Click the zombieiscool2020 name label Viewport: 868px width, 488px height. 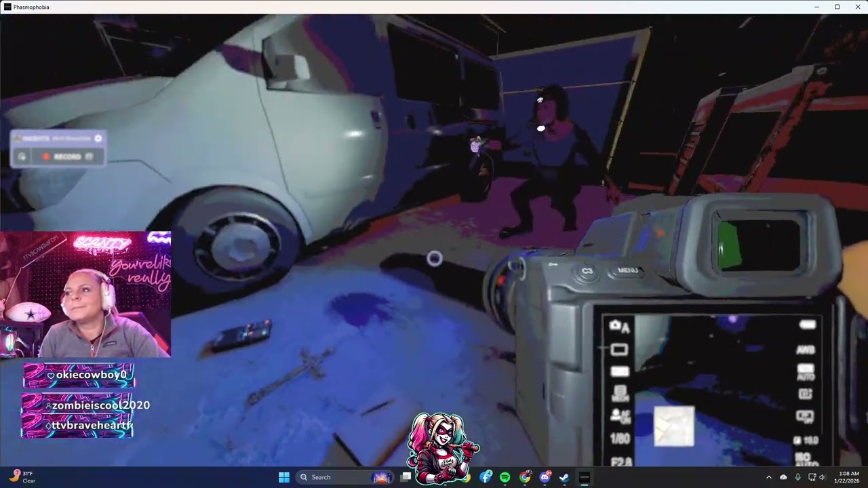(x=100, y=405)
